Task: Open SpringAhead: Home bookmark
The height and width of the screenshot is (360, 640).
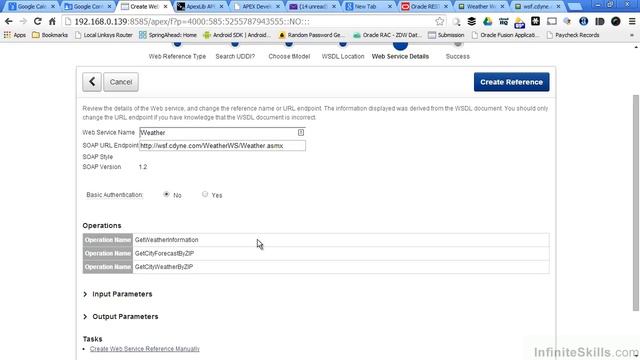Action: click(x=168, y=35)
